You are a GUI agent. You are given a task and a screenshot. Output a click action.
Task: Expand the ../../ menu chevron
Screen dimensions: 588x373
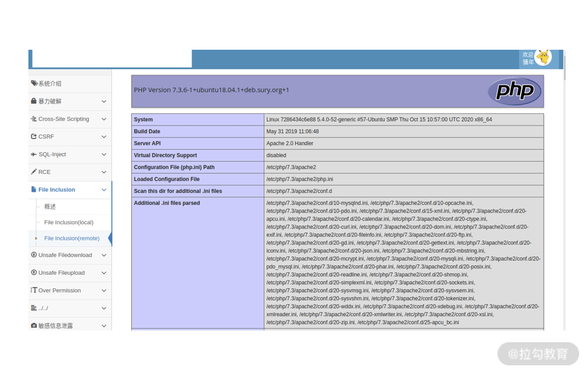coord(104,308)
